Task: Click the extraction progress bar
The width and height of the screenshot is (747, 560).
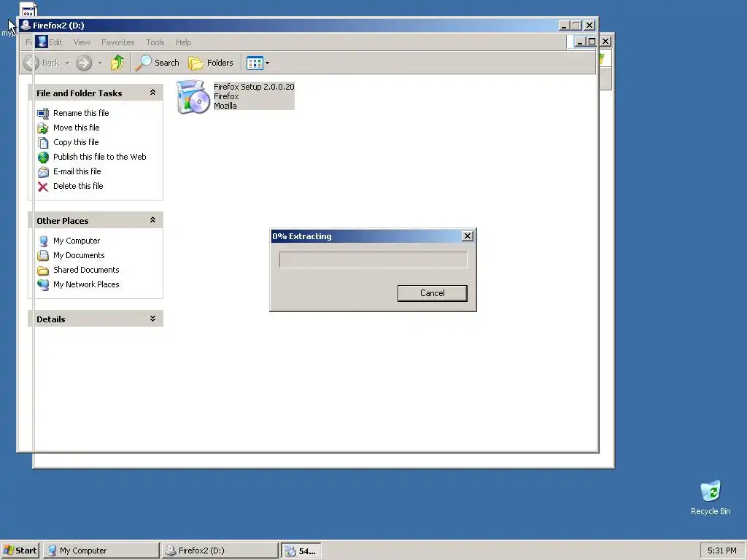Action: (373, 260)
